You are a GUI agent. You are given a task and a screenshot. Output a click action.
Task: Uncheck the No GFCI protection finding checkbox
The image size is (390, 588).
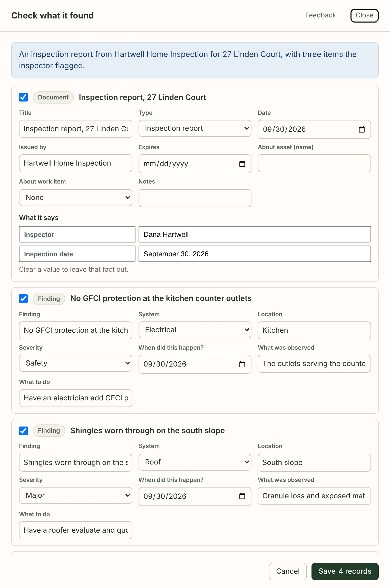pos(23,299)
